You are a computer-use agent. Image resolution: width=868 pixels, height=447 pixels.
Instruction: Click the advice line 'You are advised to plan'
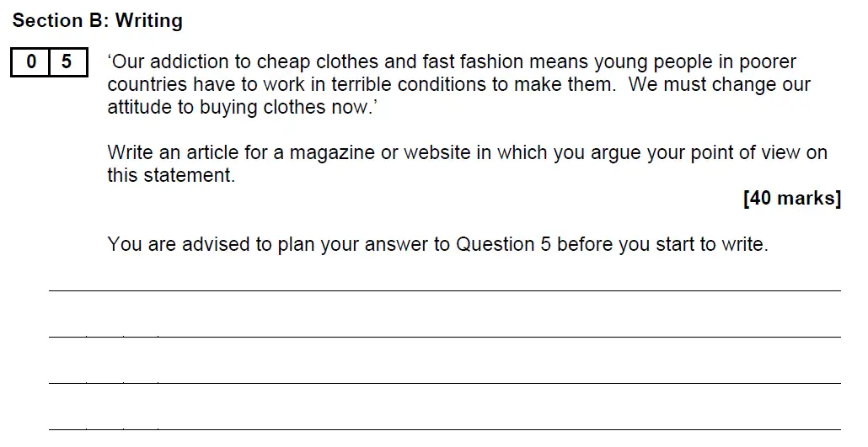tap(438, 244)
